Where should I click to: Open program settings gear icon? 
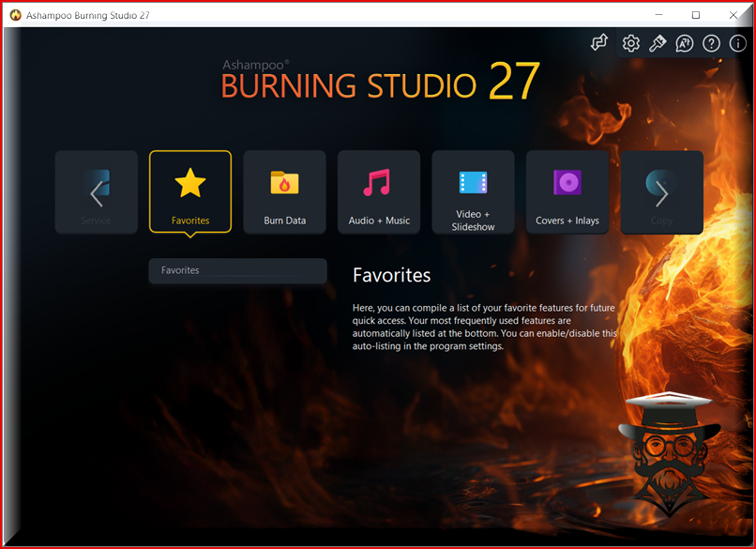coord(630,43)
